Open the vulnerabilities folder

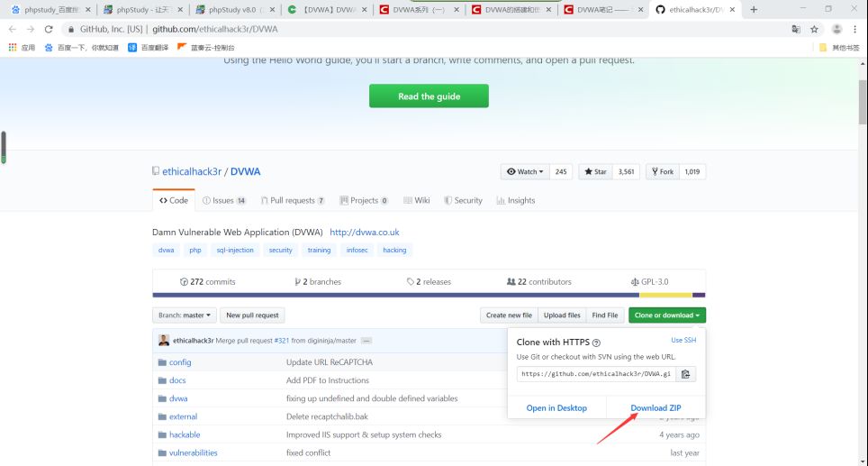[x=194, y=453]
